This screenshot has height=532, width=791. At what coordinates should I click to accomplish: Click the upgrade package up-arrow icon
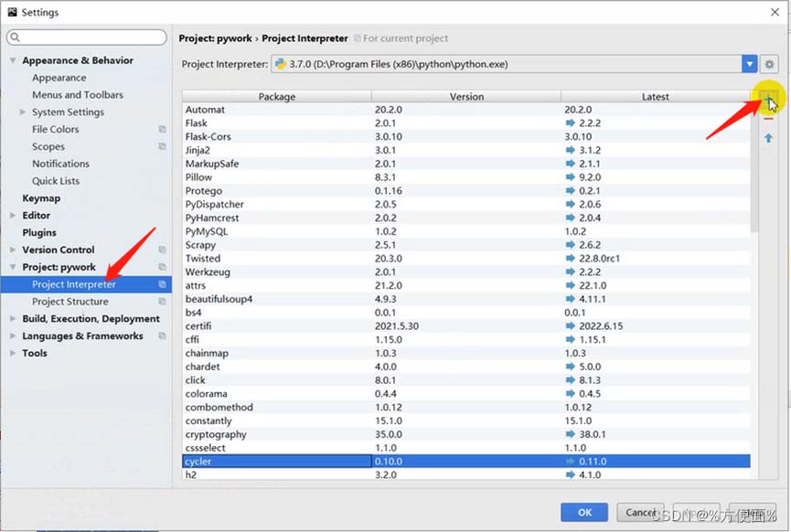point(768,138)
